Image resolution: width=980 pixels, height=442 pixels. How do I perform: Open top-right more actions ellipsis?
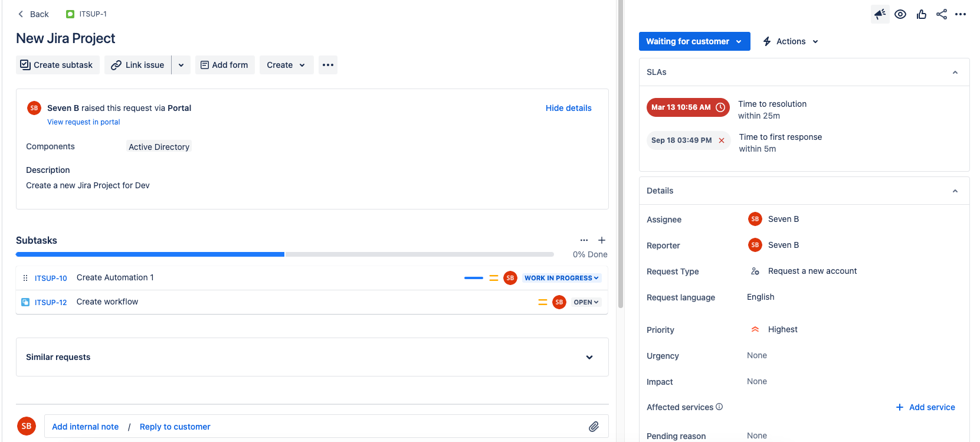961,14
